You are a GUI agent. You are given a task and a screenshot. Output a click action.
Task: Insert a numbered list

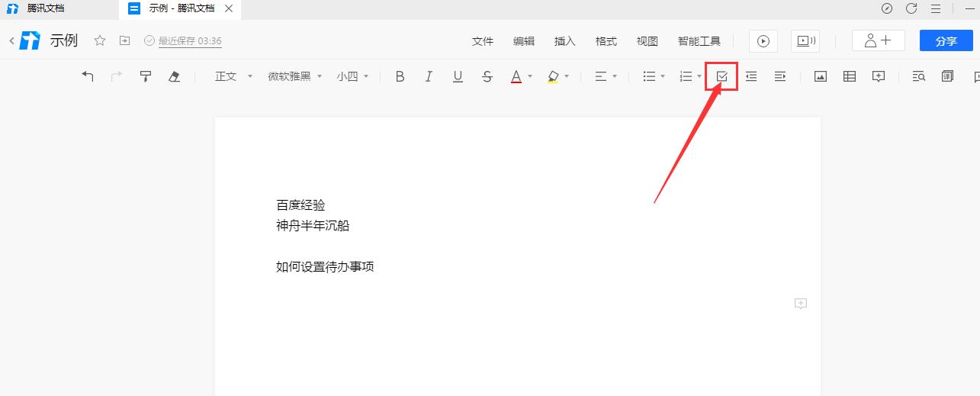[686, 76]
